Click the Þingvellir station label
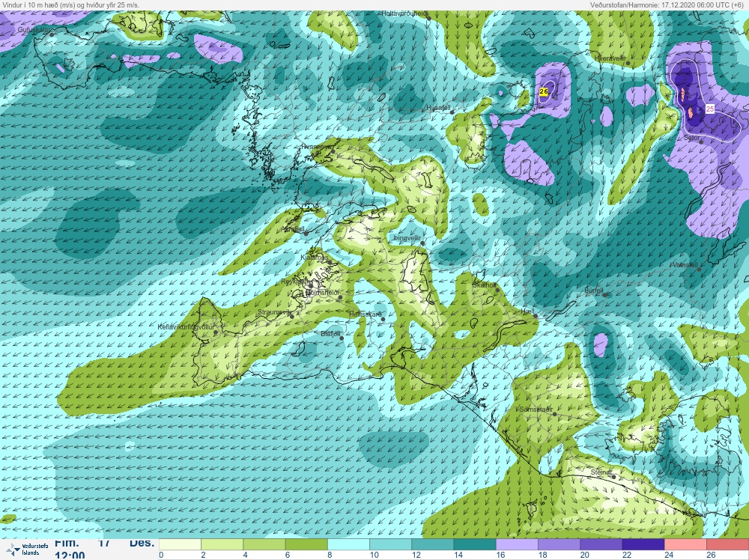 pos(407,238)
